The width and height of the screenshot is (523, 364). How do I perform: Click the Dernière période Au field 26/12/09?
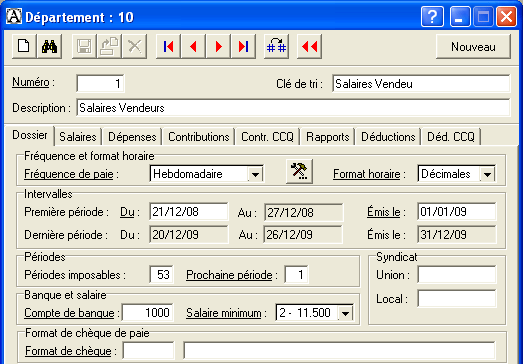(x=303, y=235)
